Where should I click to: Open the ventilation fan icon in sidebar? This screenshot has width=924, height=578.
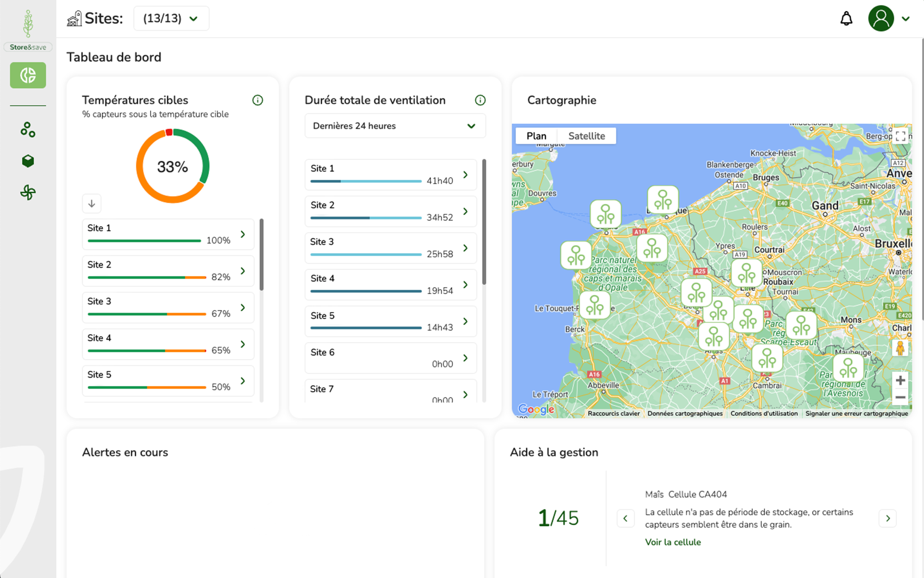coord(28,192)
